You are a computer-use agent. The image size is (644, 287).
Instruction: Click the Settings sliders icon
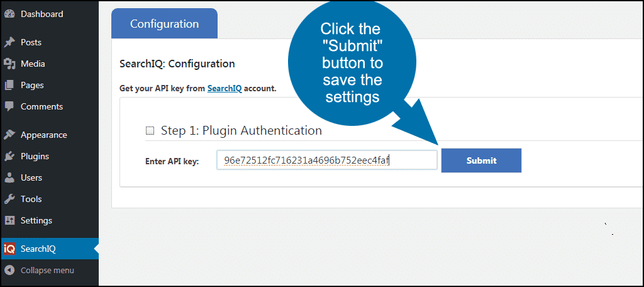coord(9,220)
